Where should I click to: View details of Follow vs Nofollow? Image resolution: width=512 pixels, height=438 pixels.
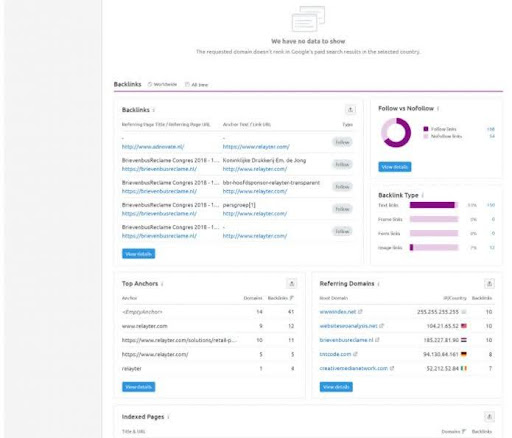(395, 167)
